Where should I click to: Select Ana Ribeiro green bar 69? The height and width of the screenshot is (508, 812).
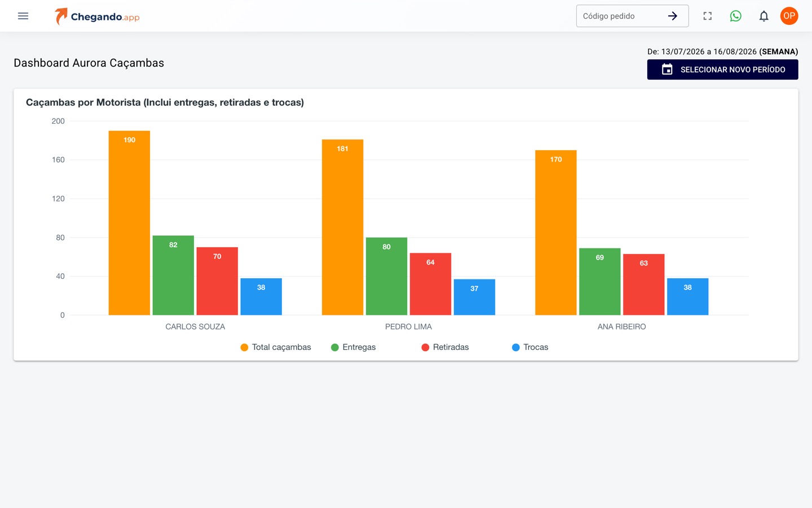(600, 282)
